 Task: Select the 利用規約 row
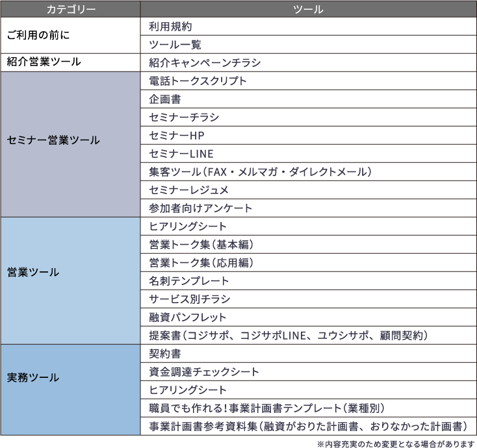tap(309, 27)
